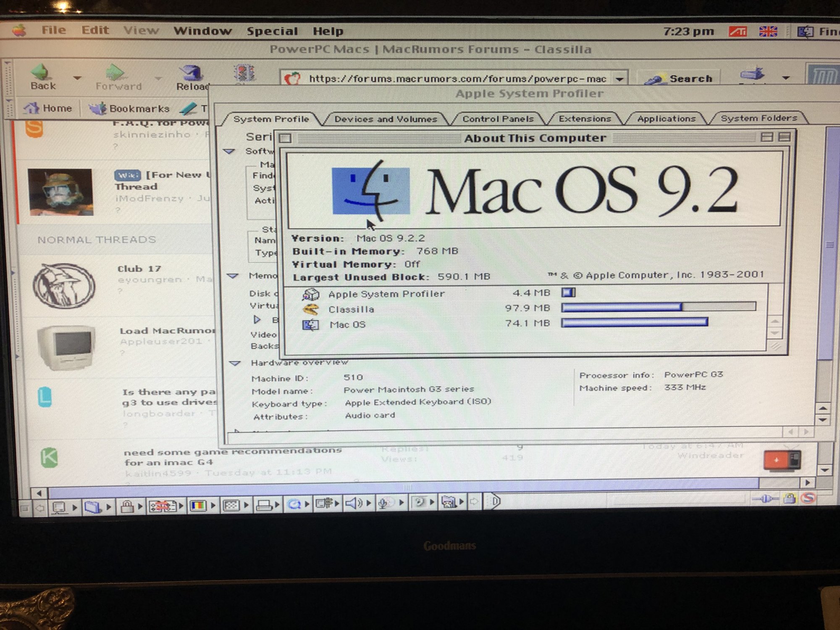Click the Mac OS icon in memory list

pos(311,325)
